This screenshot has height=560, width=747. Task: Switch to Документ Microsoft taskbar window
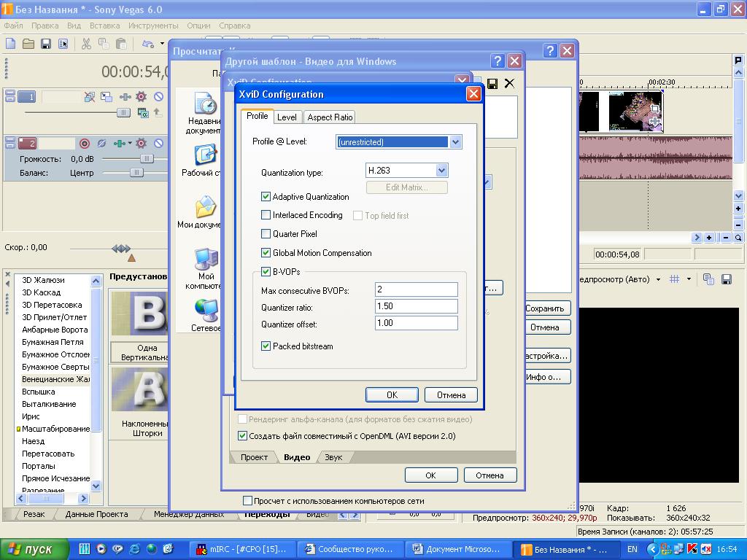tap(458, 549)
